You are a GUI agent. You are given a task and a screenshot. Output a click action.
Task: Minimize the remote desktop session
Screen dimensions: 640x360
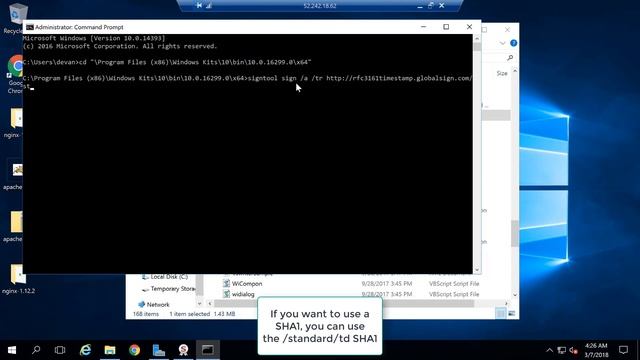click(x=420, y=6)
